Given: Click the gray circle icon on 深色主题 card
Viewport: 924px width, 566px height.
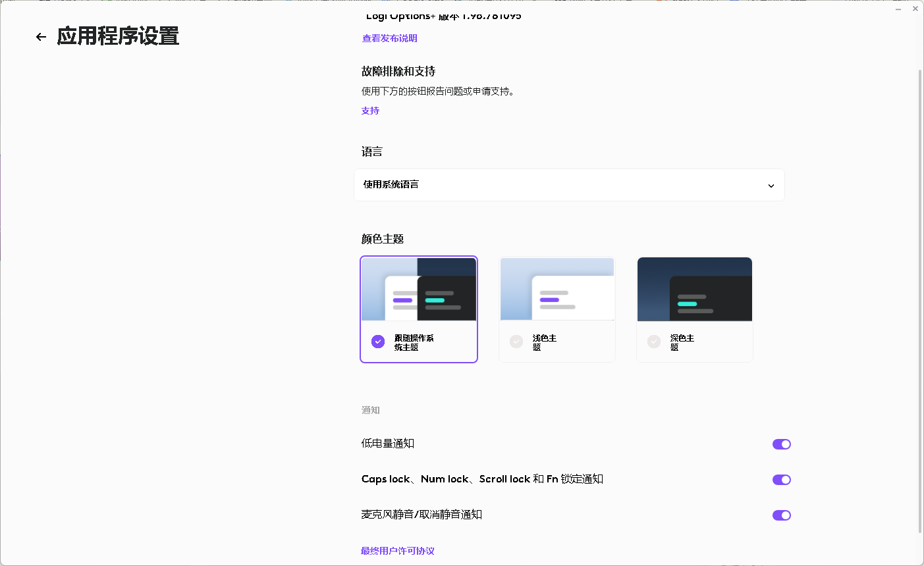Looking at the screenshot, I should pos(653,342).
